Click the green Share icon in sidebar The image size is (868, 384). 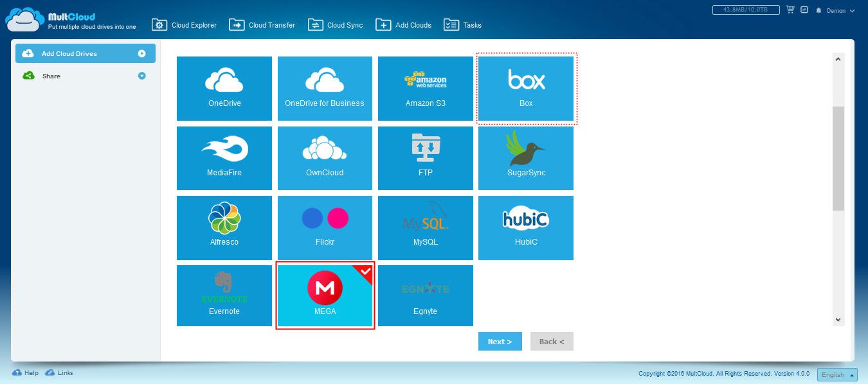coord(28,76)
